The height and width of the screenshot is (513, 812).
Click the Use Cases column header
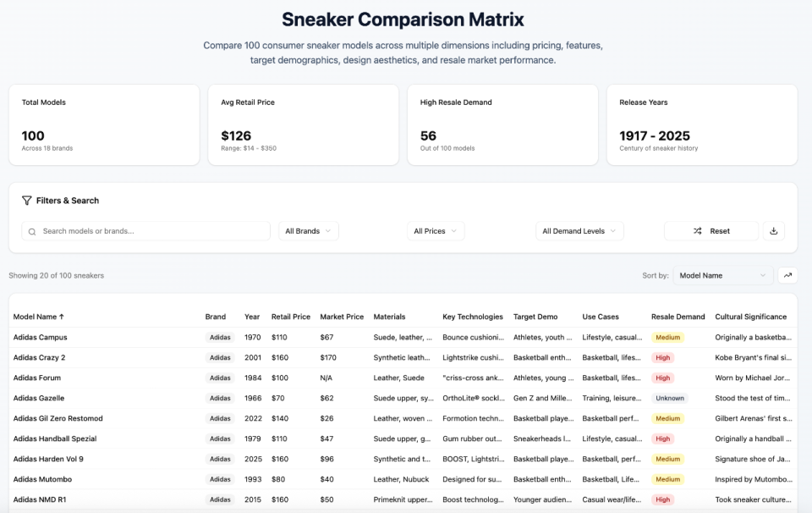point(601,317)
